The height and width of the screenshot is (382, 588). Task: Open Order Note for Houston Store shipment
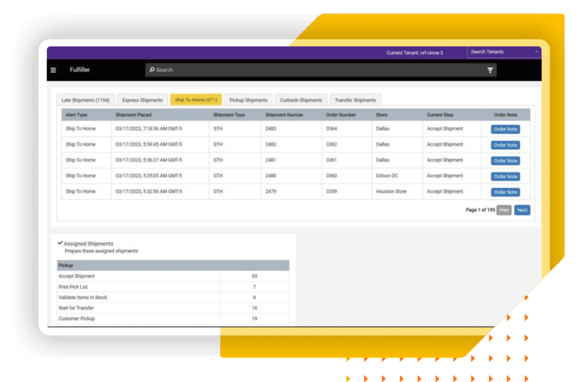click(x=505, y=192)
